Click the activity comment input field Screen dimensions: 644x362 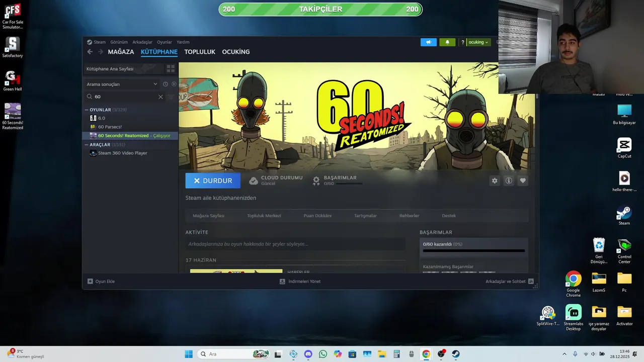coord(295,244)
